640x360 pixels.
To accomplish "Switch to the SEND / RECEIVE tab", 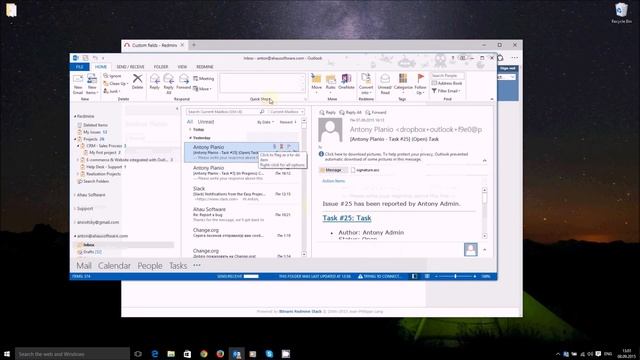I will [x=130, y=67].
